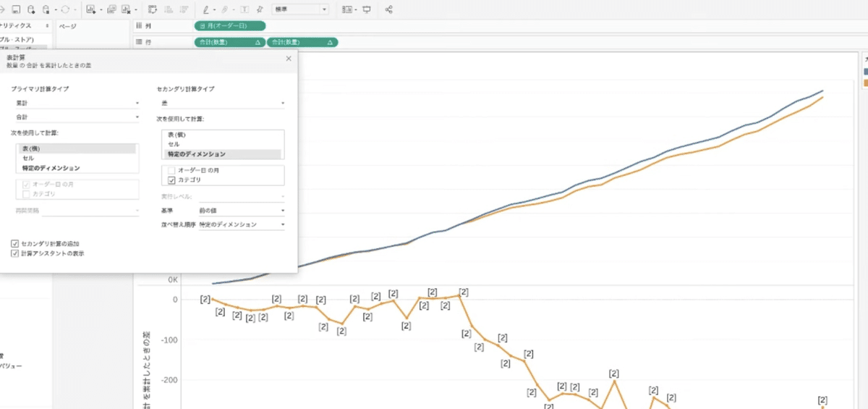Screen dimensions: 868x409
Task: Click the New worksheet toolbar icon
Action: [x=90, y=9]
